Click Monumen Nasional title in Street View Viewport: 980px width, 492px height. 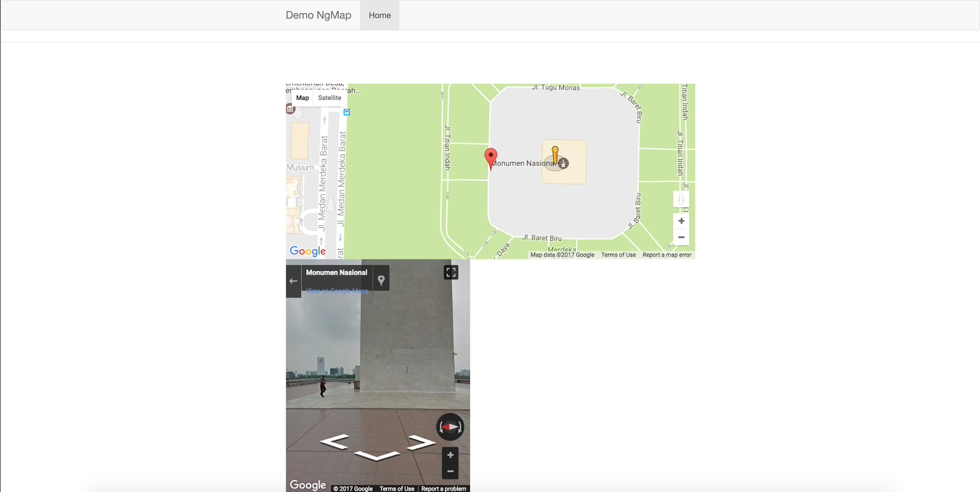point(336,273)
